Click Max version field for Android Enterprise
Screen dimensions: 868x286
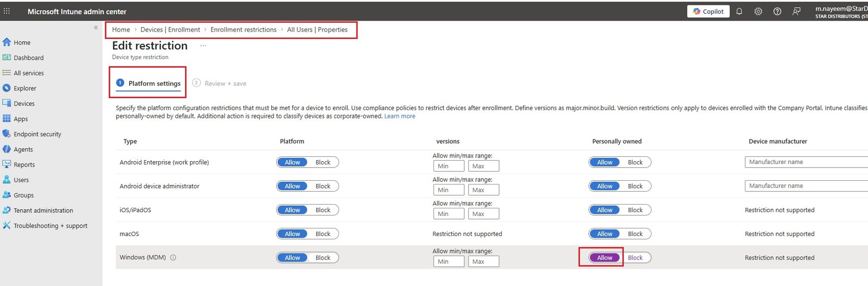pos(483,166)
